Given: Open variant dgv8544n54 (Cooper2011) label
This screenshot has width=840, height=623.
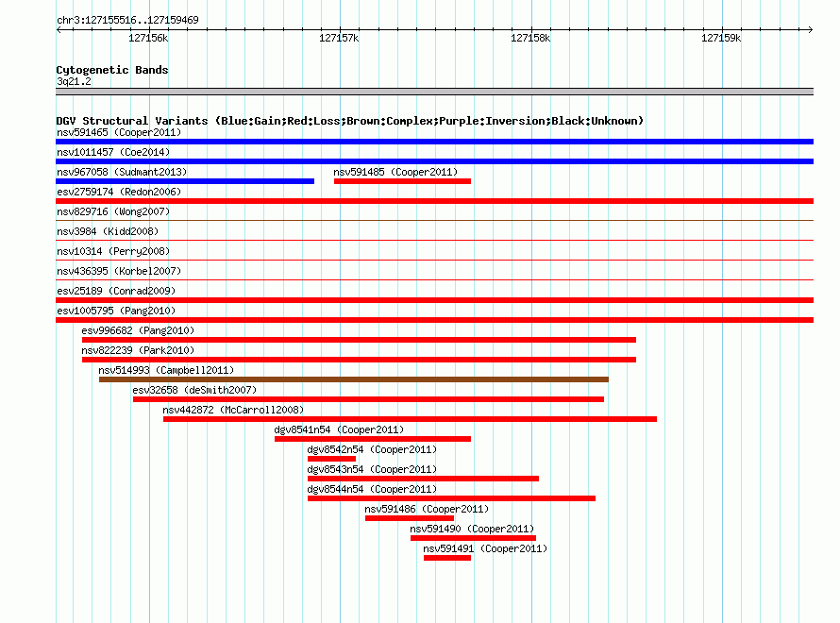Looking at the screenshot, I should pyautogui.click(x=372, y=489).
